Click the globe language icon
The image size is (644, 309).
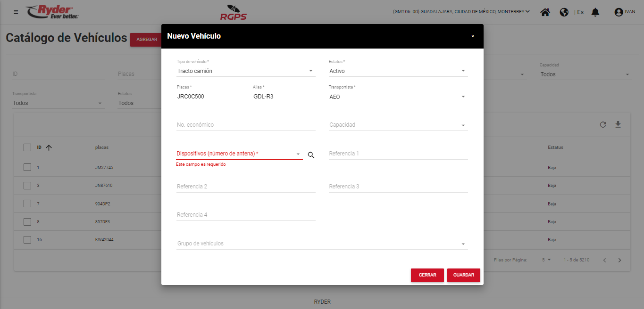coord(564,12)
